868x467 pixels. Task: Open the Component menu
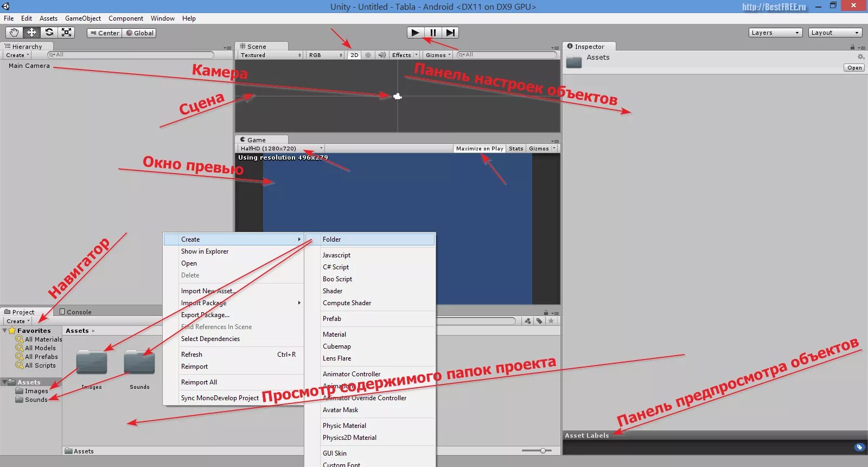pyautogui.click(x=125, y=18)
